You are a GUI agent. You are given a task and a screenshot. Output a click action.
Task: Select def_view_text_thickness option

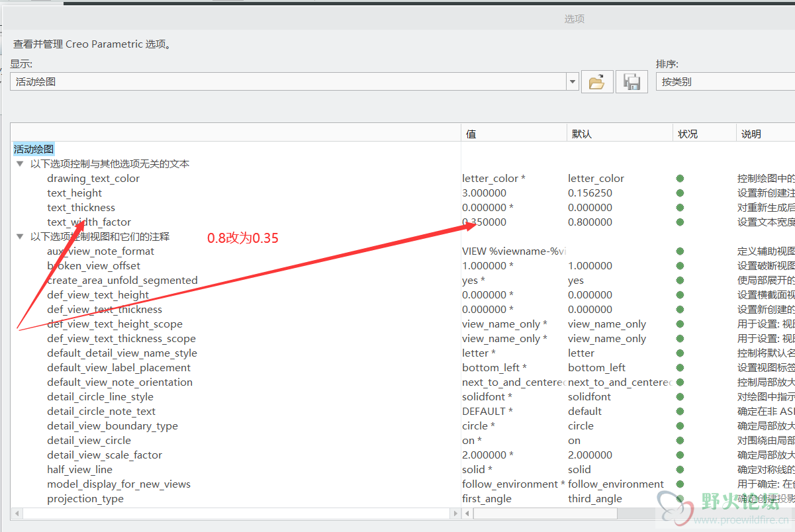tap(105, 310)
